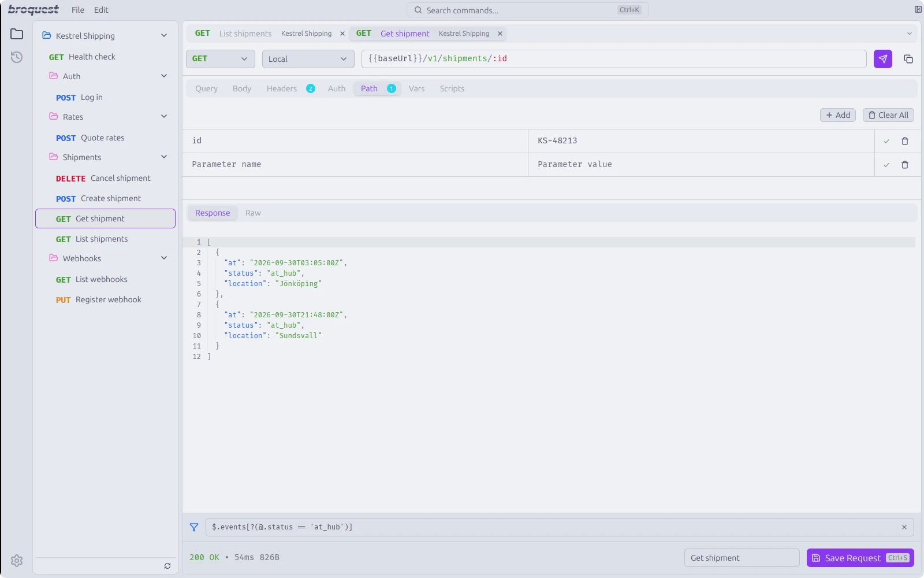
Task: Click the Save Request button
Action: click(x=860, y=558)
